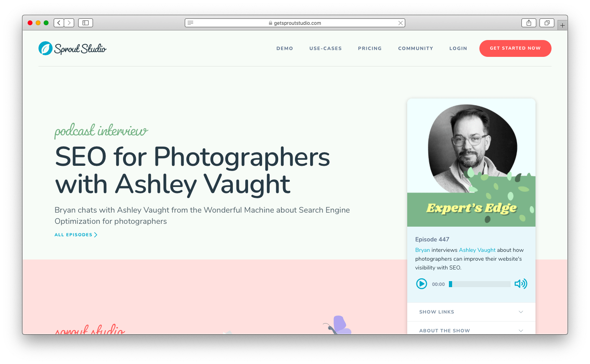Screen dimensions: 590x364
Task: Open the Demo menu item
Action: tap(285, 48)
